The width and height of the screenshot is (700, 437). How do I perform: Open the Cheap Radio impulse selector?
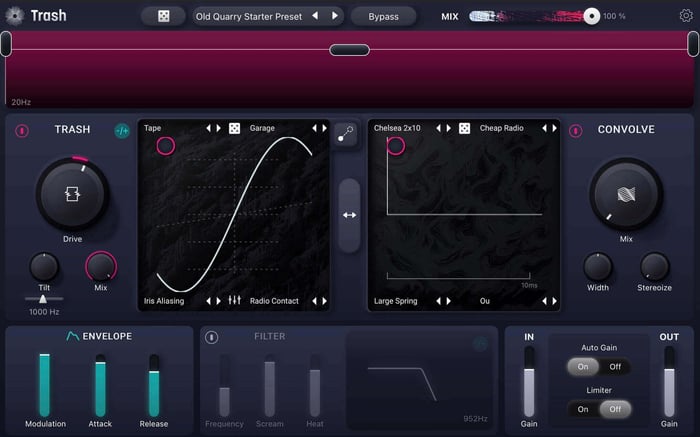[501, 128]
